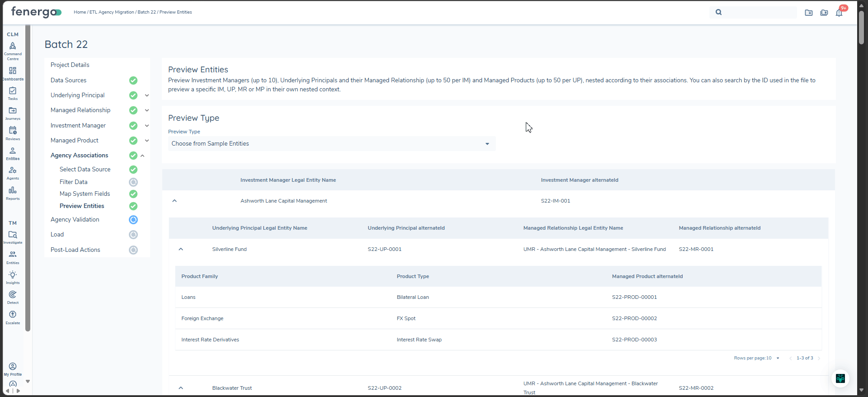Expand the Investment Manager step
The width and height of the screenshot is (868, 397).
click(x=147, y=126)
